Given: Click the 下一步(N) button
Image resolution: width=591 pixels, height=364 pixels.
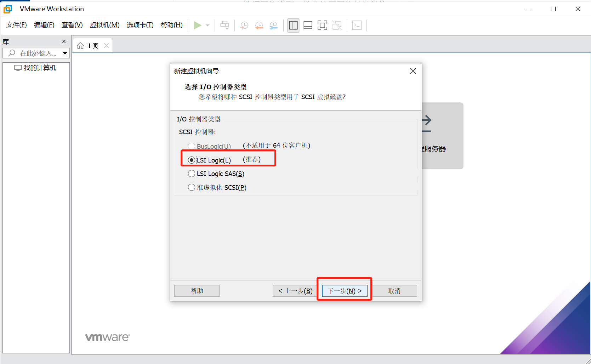Looking at the screenshot, I should pyautogui.click(x=344, y=291).
